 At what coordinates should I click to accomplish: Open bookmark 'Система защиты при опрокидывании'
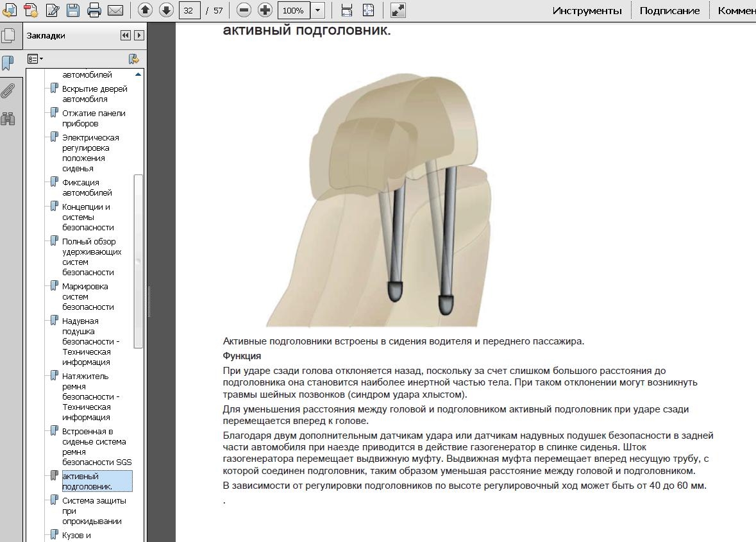94,511
